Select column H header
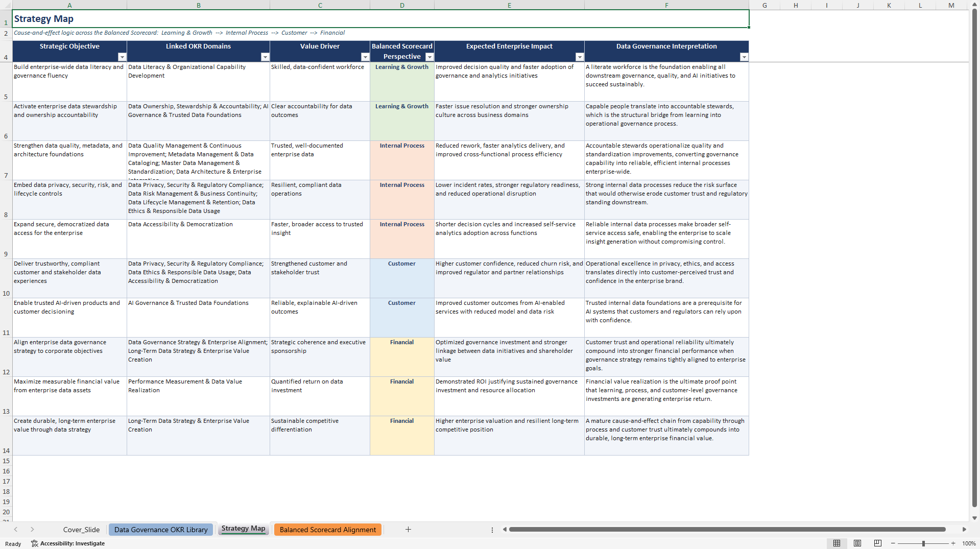Screen dimensions: 980x549 [x=796, y=5]
